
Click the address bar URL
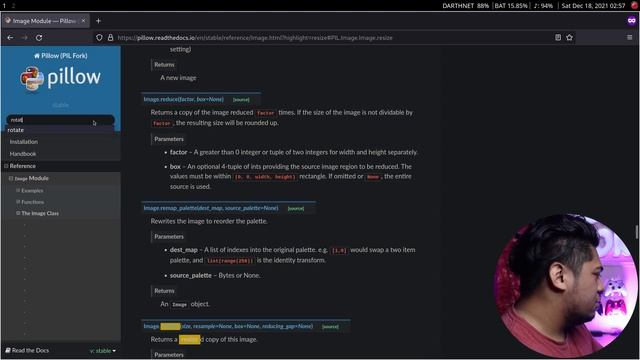255,38
